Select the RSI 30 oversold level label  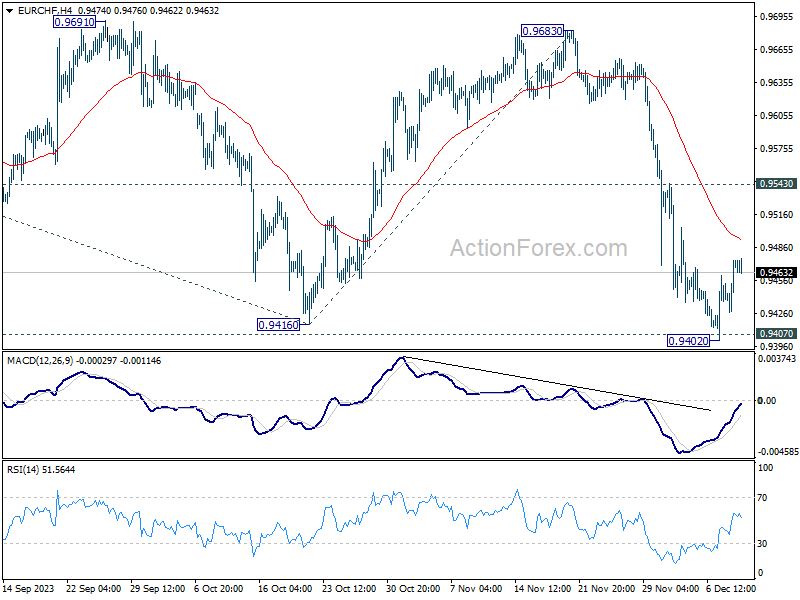point(762,544)
